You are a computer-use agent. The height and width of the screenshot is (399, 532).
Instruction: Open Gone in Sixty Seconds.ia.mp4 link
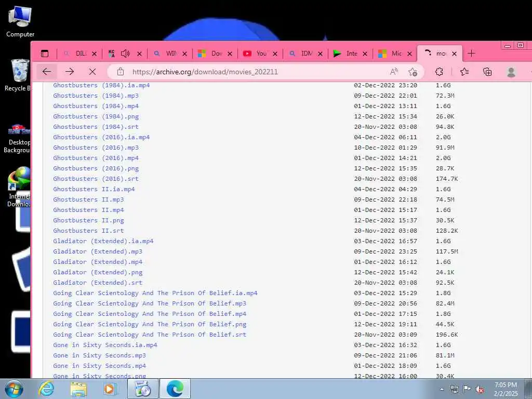point(105,345)
